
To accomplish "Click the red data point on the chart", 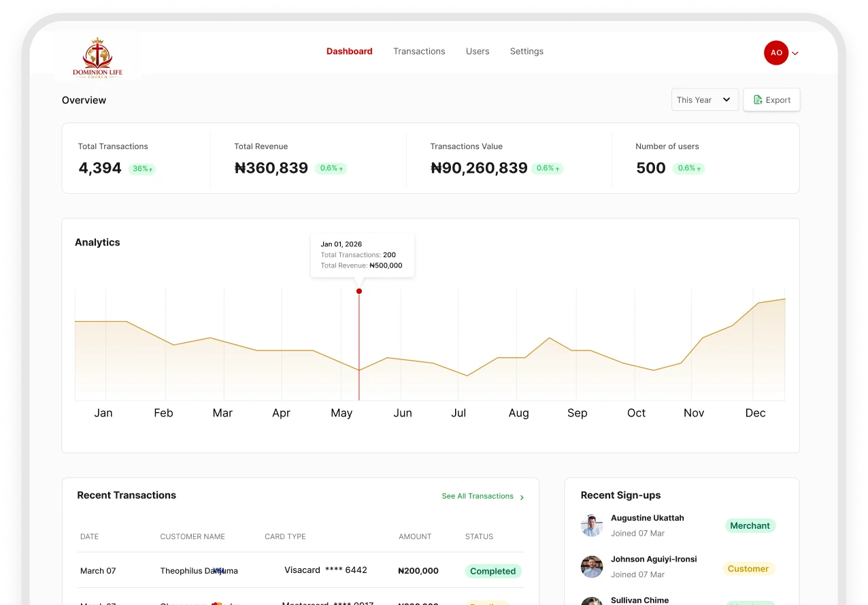I will point(359,291).
